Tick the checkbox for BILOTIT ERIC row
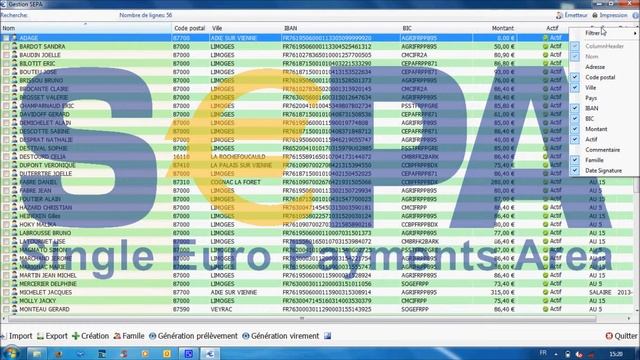Viewport: 640px width, 360px height. click(x=6, y=64)
